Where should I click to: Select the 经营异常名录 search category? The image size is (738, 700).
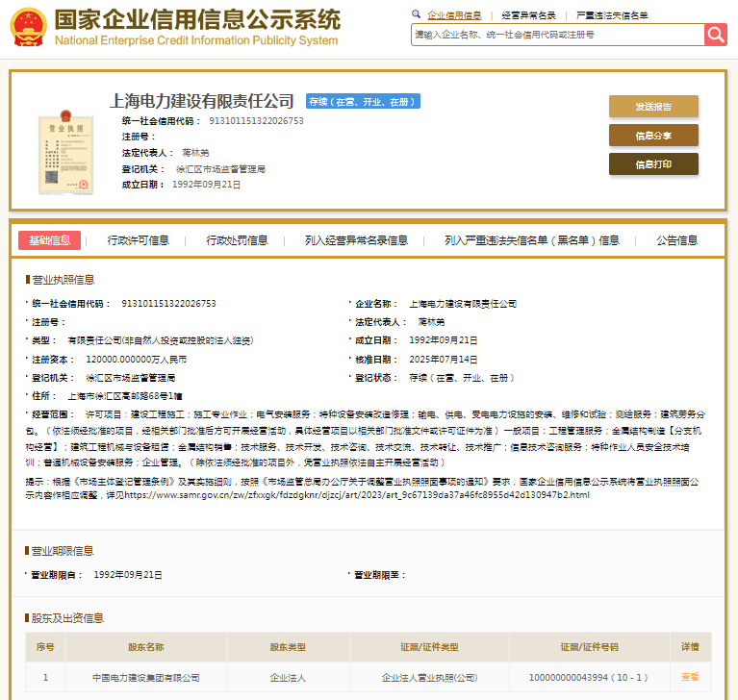click(528, 15)
